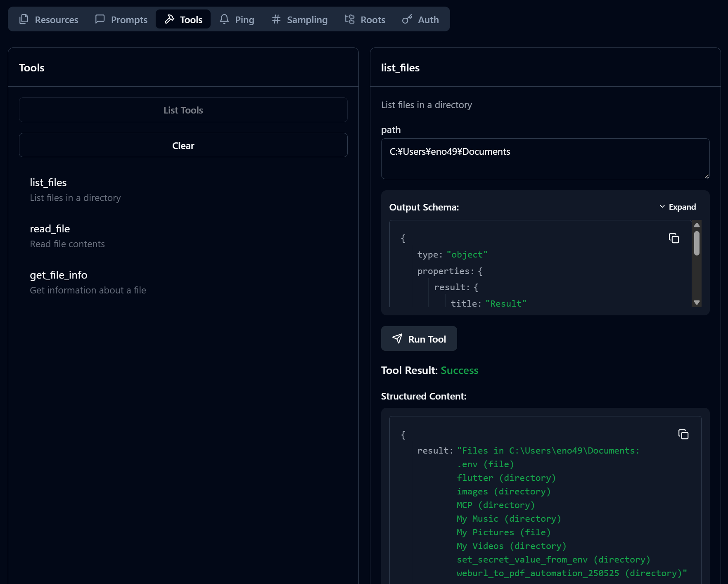Click the Output Schema scrollbar down arrow
The width and height of the screenshot is (728, 584).
(697, 303)
